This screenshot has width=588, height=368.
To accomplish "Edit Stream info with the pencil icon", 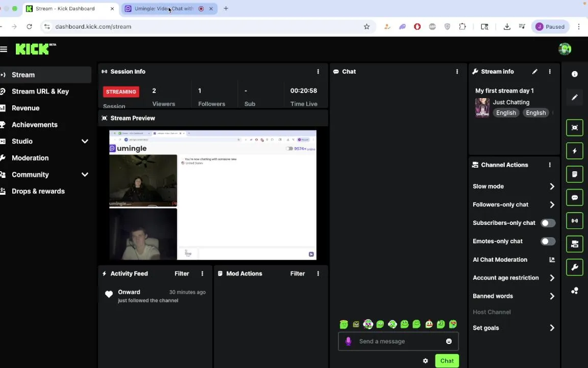I will click(535, 72).
